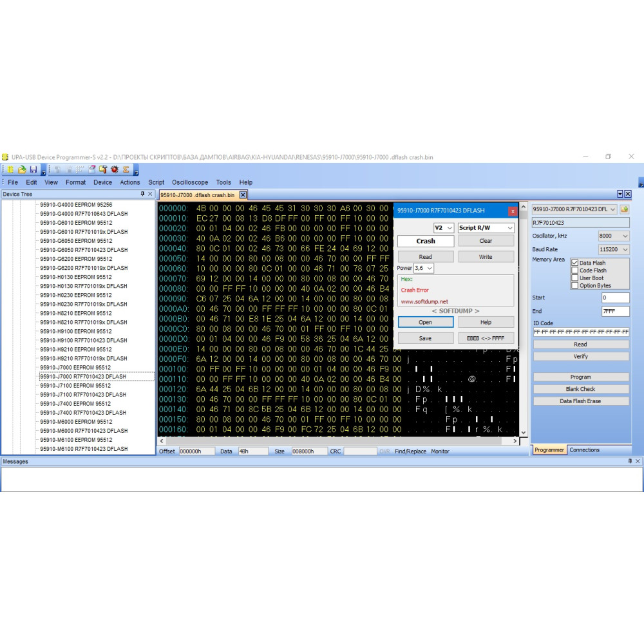Viewport: 644px width, 644px height.
Task: Click the folder icon beside device combo
Action: [x=624, y=209]
